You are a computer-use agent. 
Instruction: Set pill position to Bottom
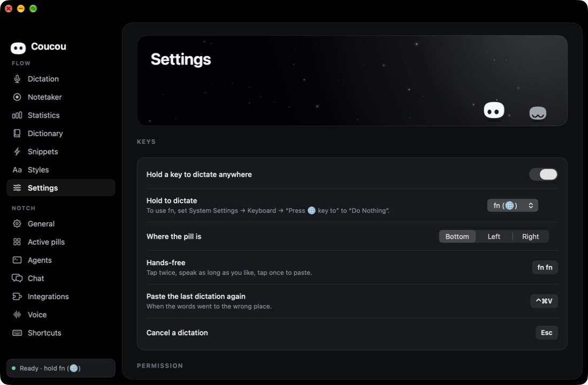coord(457,236)
